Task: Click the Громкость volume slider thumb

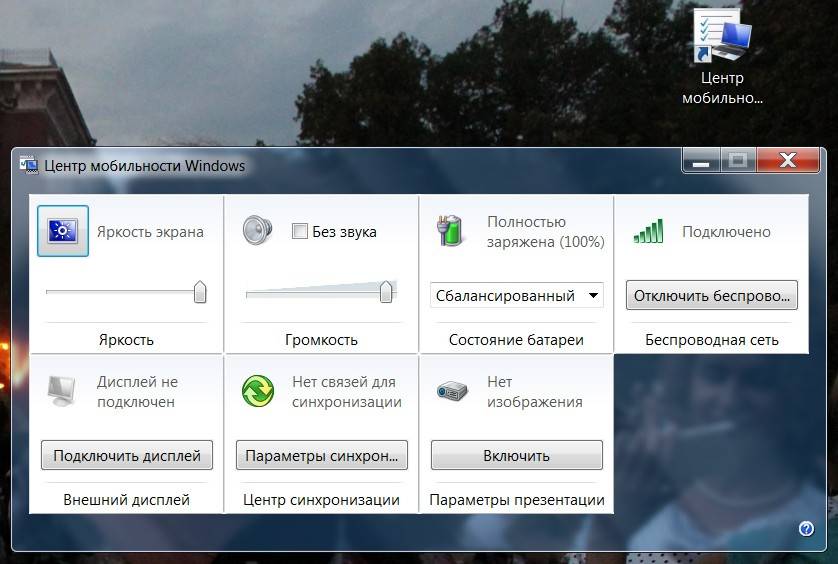Action: tap(386, 292)
